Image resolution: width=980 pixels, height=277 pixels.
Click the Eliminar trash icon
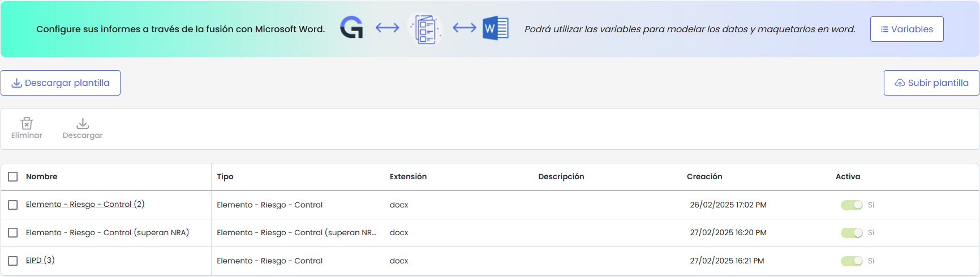point(27,123)
